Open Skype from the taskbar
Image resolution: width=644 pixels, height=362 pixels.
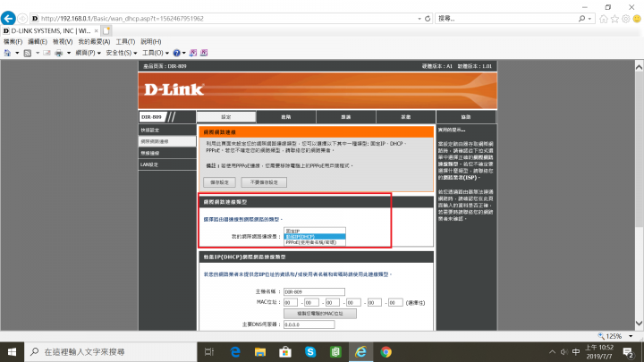pyautogui.click(x=310, y=352)
